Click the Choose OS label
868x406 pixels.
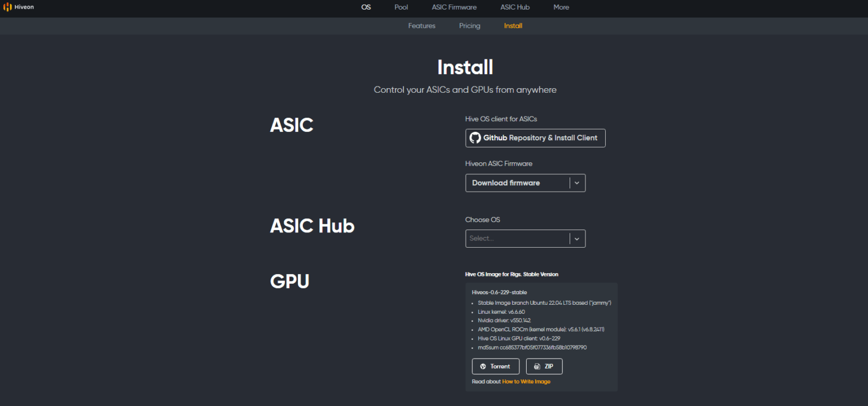(483, 219)
